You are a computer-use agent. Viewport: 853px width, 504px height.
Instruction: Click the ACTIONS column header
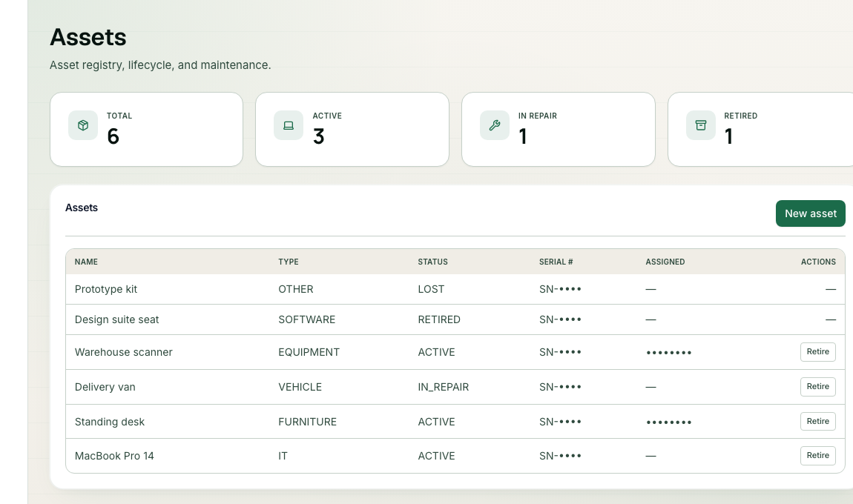point(818,262)
